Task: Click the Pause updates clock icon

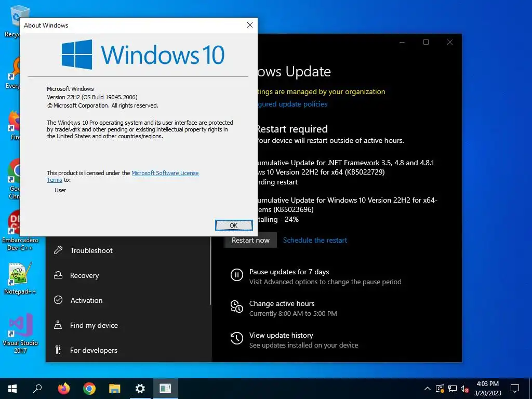Action: [x=237, y=274]
